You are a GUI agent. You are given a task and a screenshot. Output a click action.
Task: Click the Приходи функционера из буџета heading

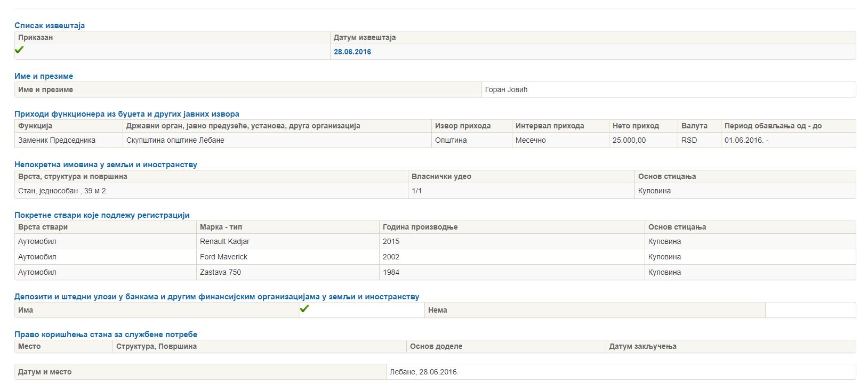pyautogui.click(x=127, y=114)
